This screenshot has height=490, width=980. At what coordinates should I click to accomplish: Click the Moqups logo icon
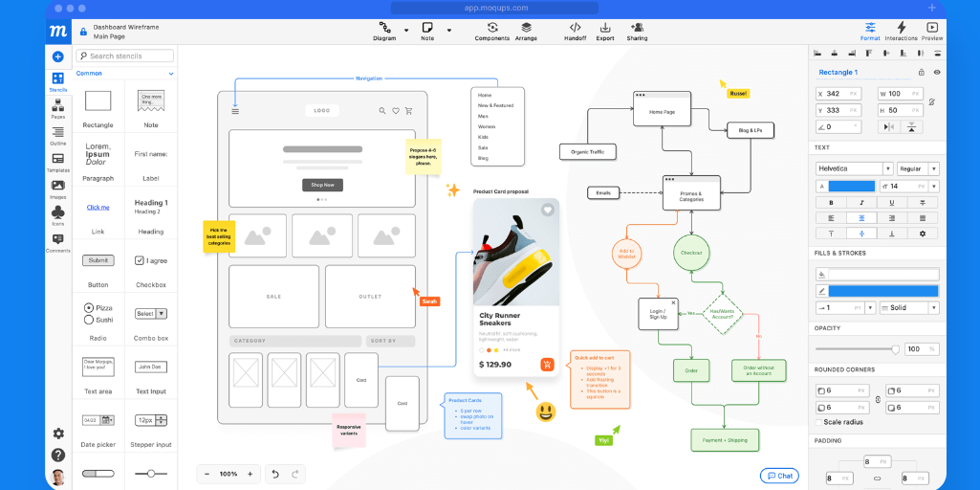pyautogui.click(x=57, y=32)
